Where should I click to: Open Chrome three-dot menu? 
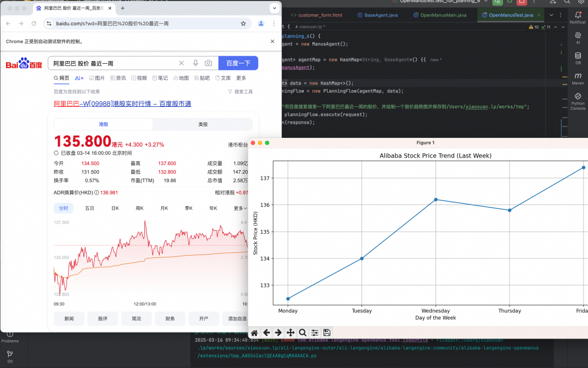point(274,23)
